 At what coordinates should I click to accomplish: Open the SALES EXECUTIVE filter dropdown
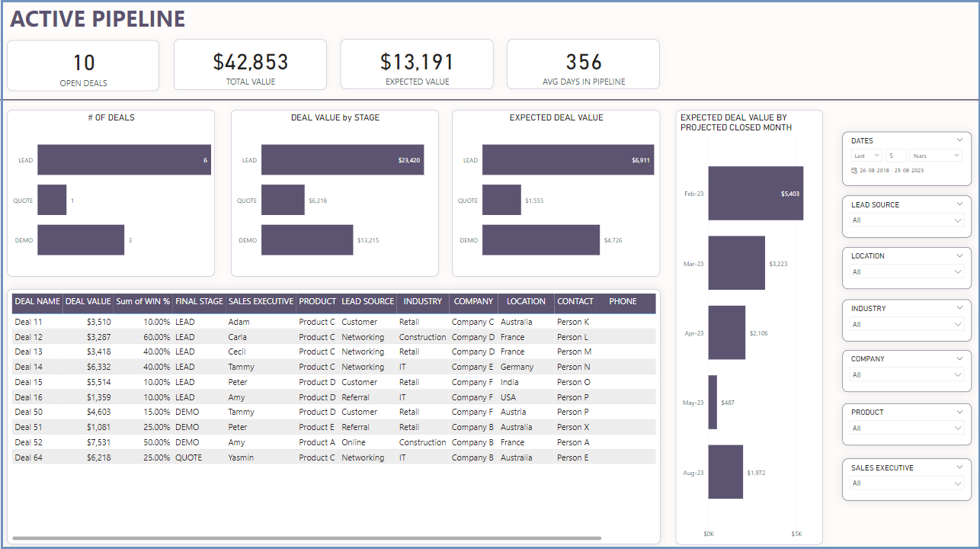906,483
